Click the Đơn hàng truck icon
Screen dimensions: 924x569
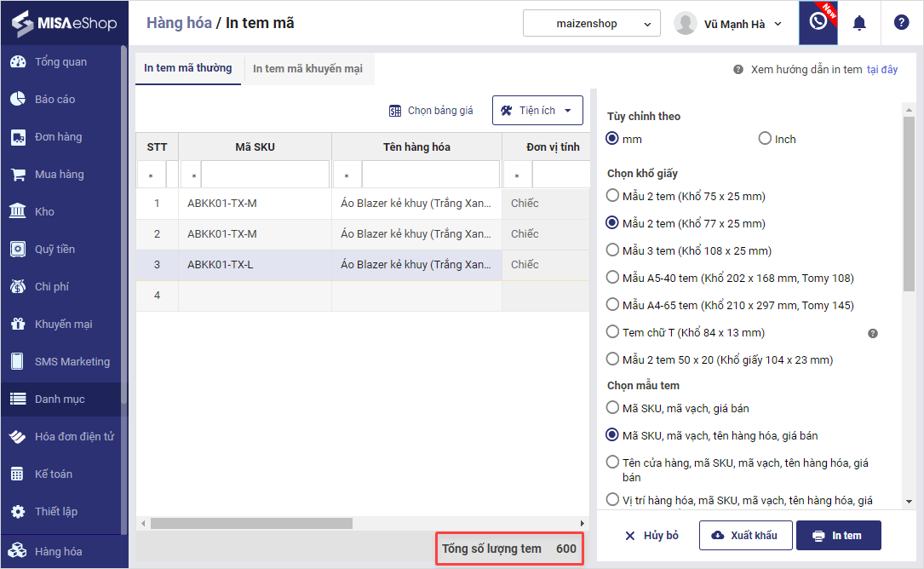tap(18, 137)
